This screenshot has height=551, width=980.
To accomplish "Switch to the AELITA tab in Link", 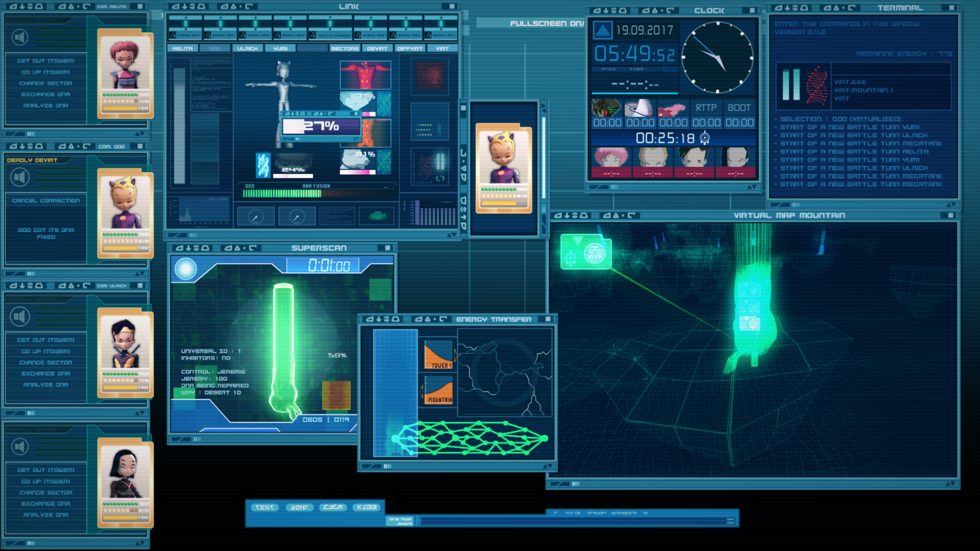I will 183,48.
